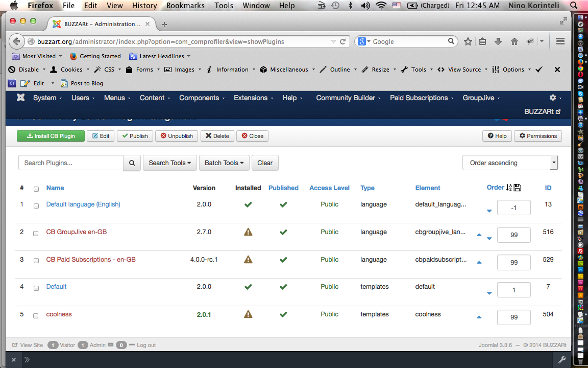This screenshot has height=368, width=588.
Task: Expand the Batch Tools dropdown
Action: tap(224, 163)
